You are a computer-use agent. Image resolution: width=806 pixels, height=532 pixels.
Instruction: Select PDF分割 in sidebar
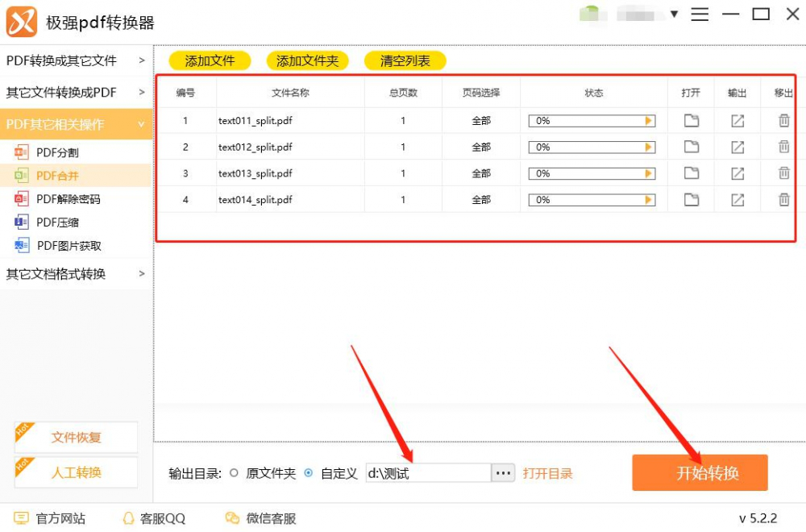click(76, 152)
